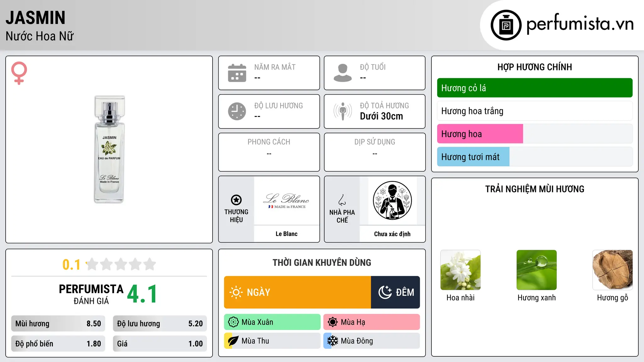Screen dimensions: 644x362
Task: Click the perfumer illustration icon
Action: (392, 200)
